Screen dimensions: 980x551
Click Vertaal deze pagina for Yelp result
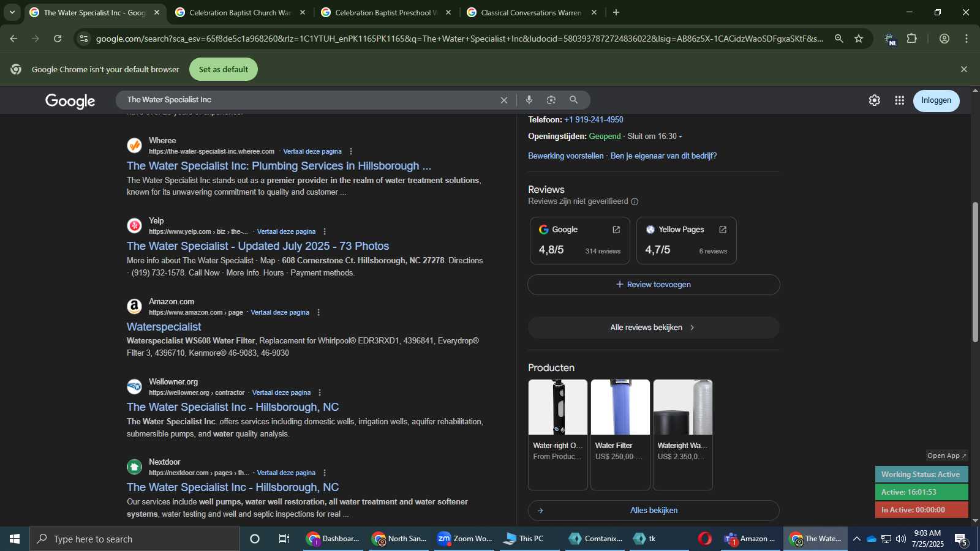coord(286,231)
